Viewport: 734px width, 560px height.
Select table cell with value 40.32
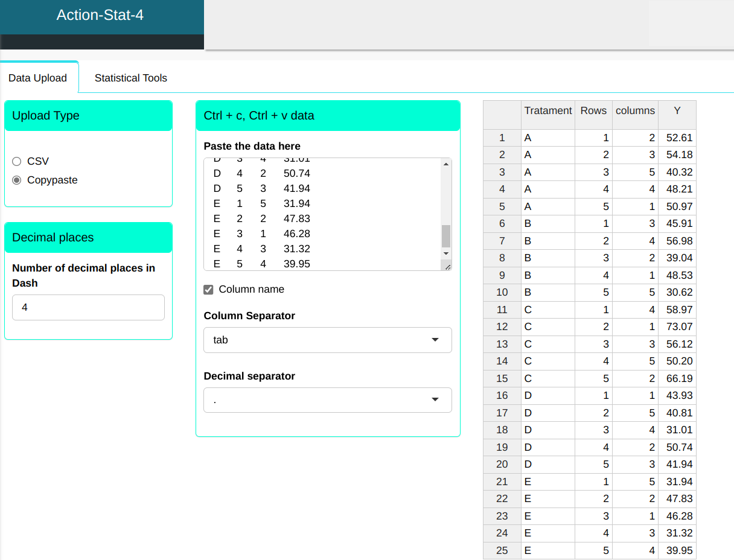pyautogui.click(x=677, y=172)
